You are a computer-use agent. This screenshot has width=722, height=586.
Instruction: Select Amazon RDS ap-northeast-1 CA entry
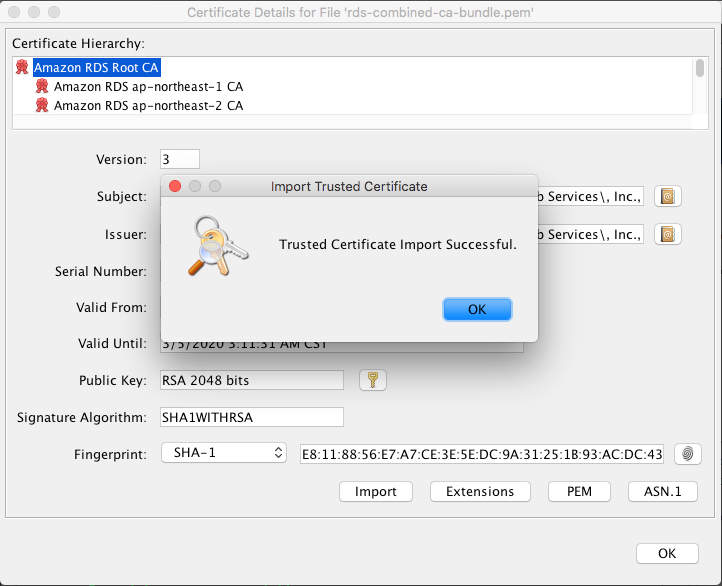(x=148, y=87)
